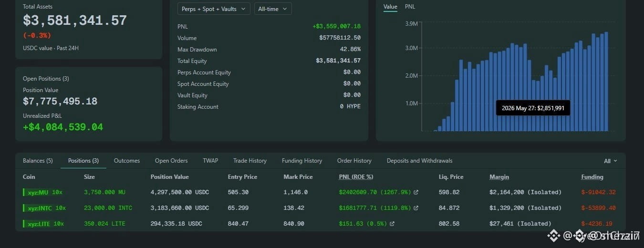The width and height of the screenshot is (644, 248).
Task: Click the LITE PNL $151.63 (0.5%)
Action: pos(363,224)
